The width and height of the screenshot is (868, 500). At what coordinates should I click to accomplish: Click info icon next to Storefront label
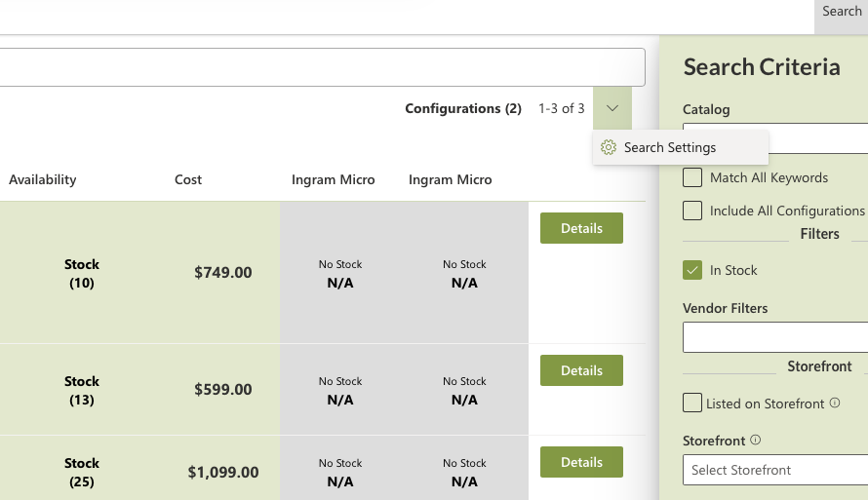pyautogui.click(x=756, y=440)
